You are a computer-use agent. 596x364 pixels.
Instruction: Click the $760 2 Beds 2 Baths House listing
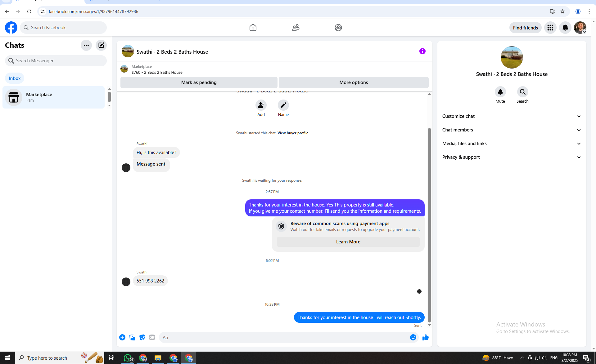click(x=157, y=73)
